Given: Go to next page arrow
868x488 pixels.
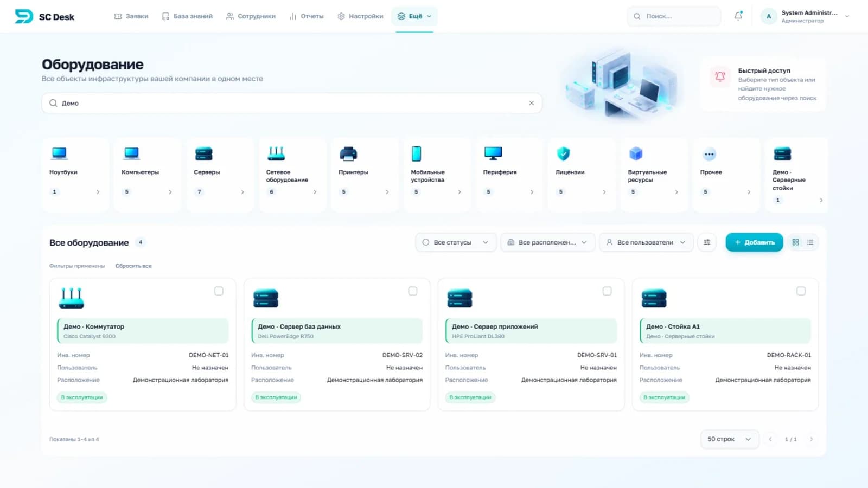Looking at the screenshot, I should [812, 439].
